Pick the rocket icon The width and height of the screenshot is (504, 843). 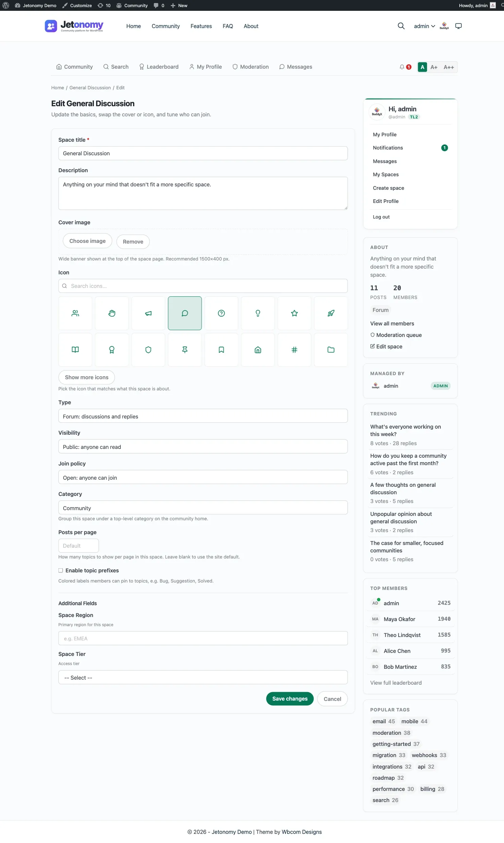point(331,313)
